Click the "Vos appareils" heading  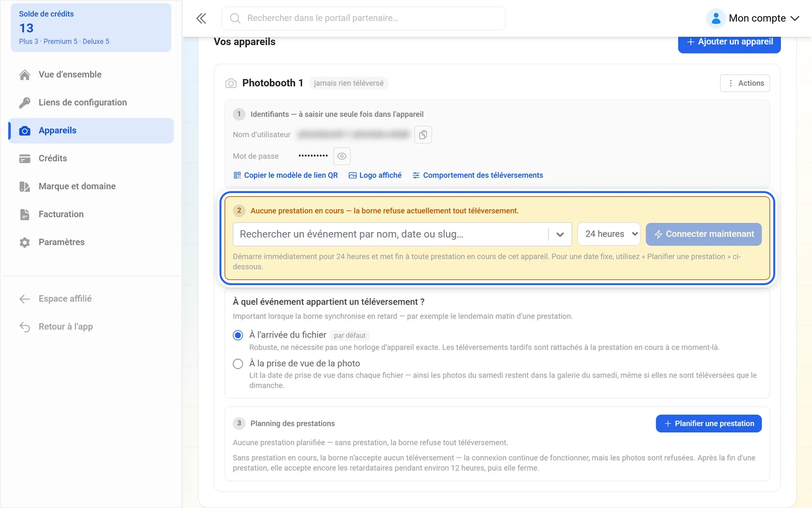tap(245, 42)
